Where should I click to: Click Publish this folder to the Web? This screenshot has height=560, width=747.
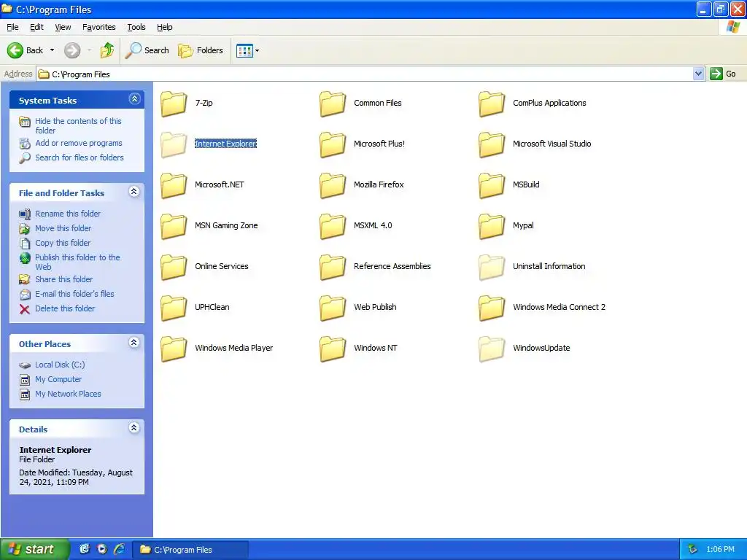pos(77,262)
